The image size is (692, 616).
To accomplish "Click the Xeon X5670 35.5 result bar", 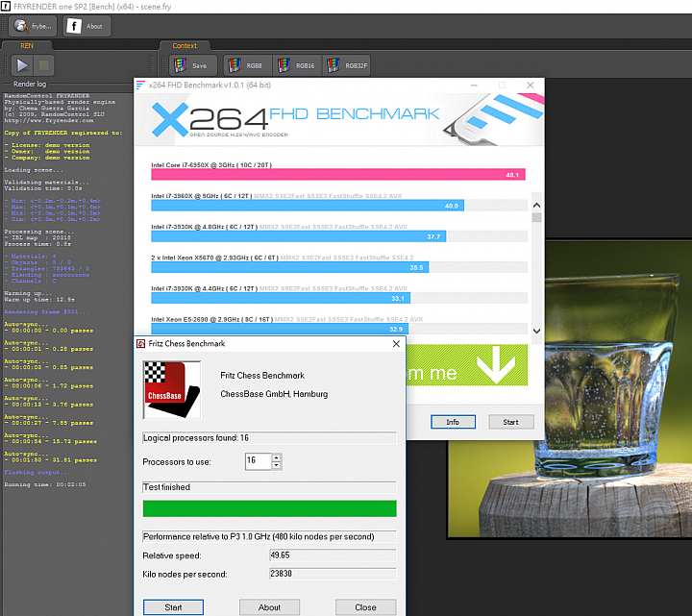I will pos(290,267).
